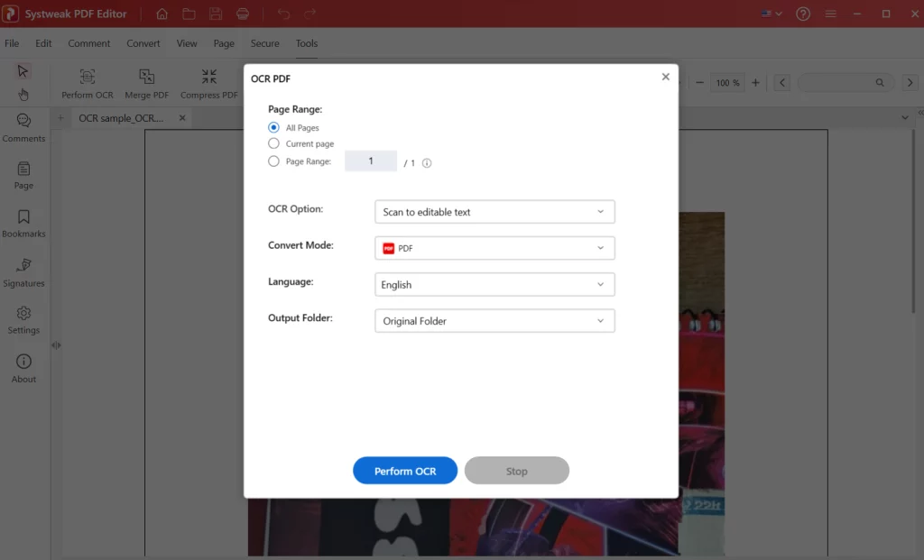Click the Undo arrow icon
This screenshot has height=560, width=924.
(283, 14)
